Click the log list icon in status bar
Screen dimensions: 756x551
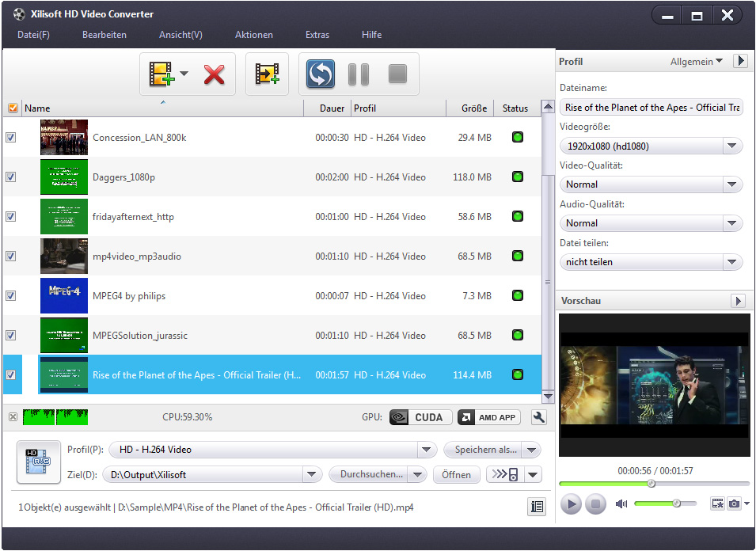[537, 507]
